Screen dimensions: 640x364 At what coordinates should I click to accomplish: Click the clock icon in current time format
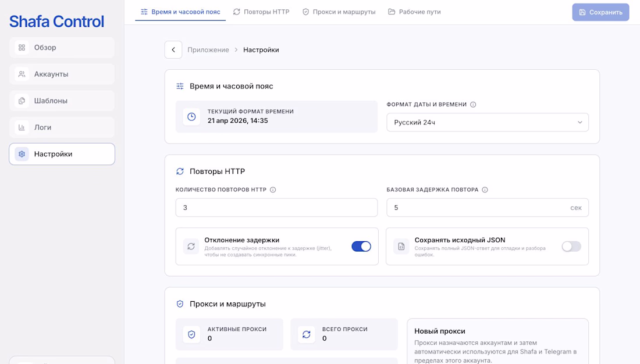tap(191, 117)
